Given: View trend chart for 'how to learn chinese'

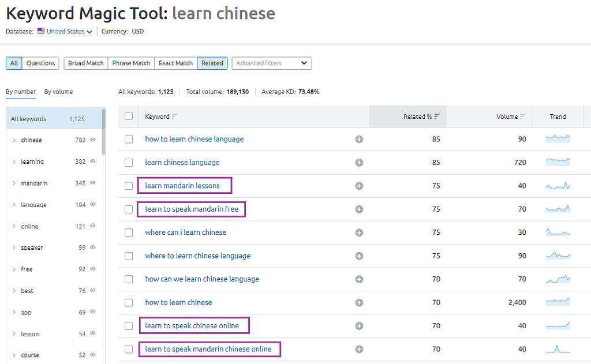Looking at the screenshot, I should click(x=558, y=302).
